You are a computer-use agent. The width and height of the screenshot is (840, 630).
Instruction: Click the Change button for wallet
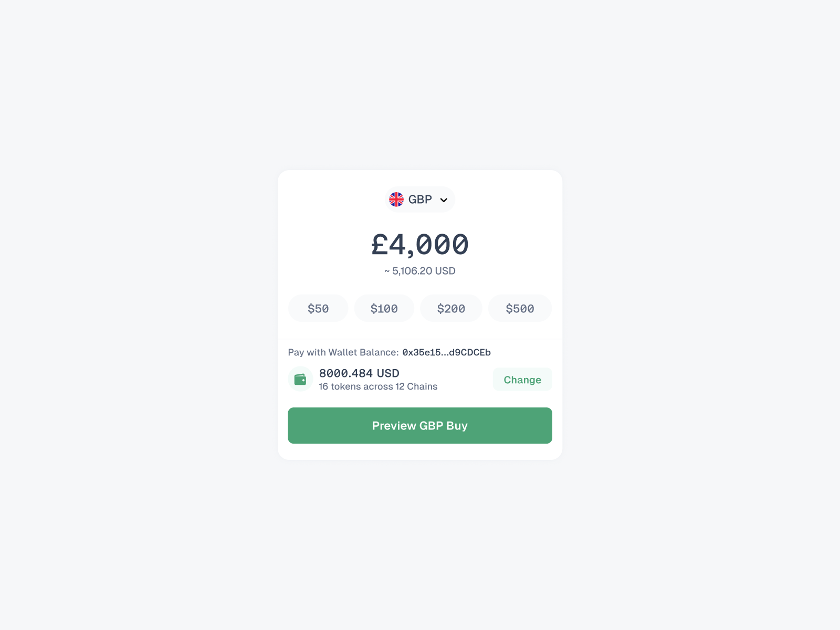click(x=522, y=379)
